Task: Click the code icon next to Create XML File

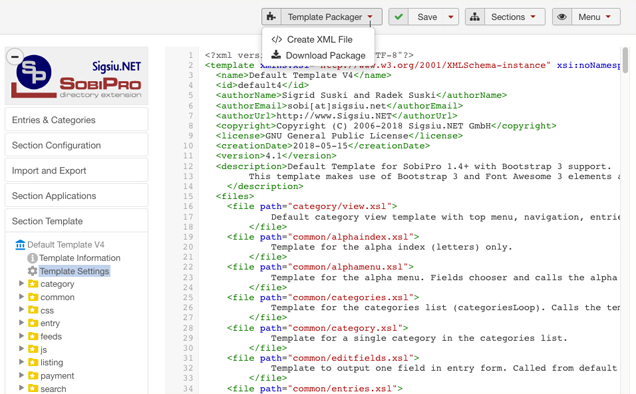Action: tap(277, 39)
